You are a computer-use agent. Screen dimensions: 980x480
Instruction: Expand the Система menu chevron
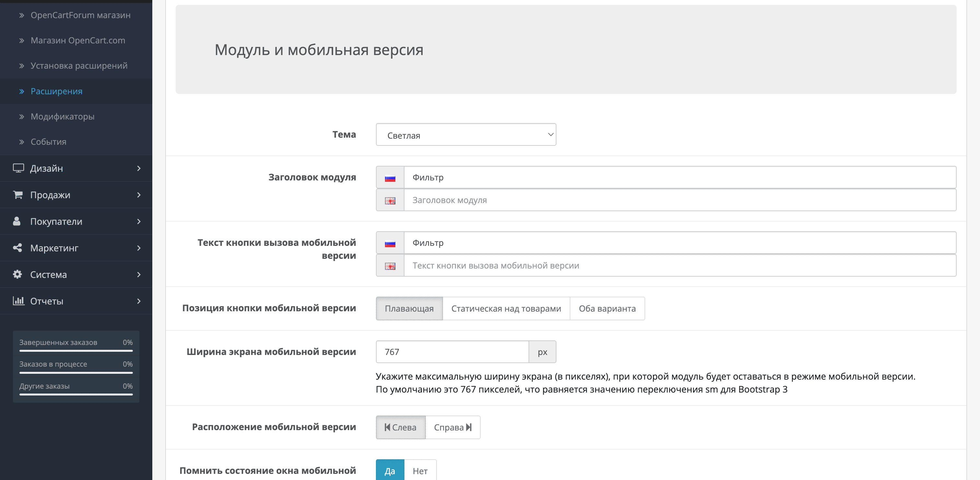tap(139, 275)
